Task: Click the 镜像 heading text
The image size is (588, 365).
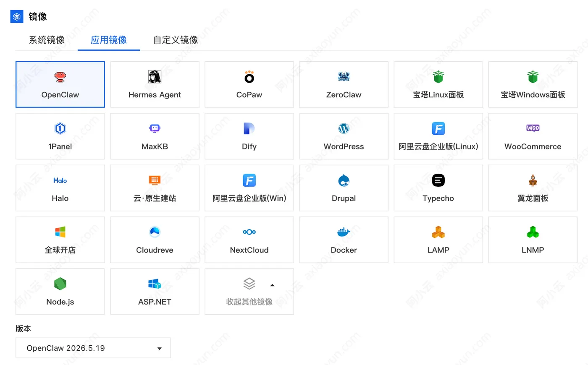Action: click(37, 17)
